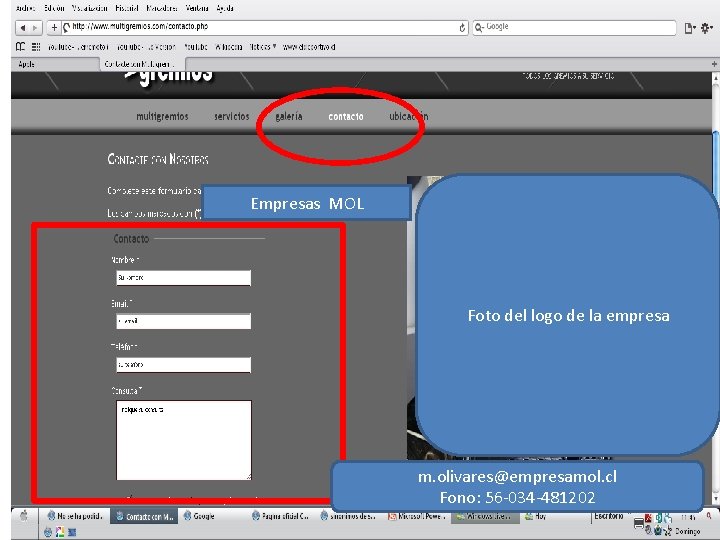Click the Escritorio toolbar label
Viewport: 720px width, 540px height.
609,516
